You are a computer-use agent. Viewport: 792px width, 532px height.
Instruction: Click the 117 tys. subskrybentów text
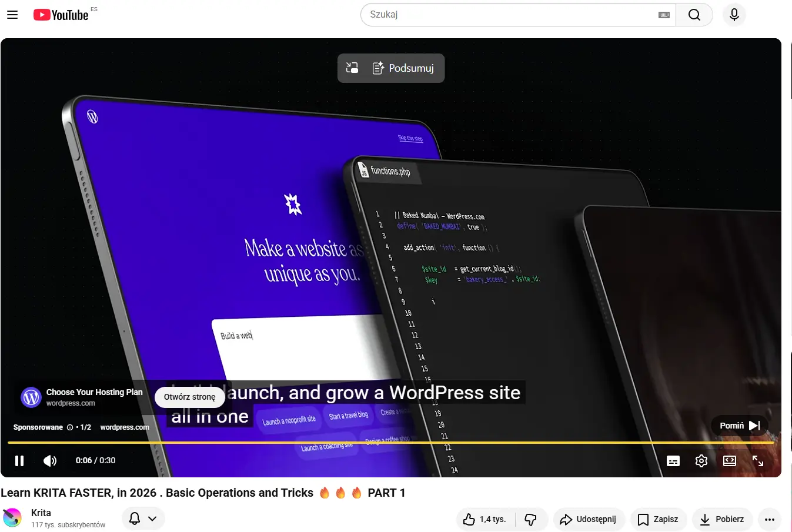tap(68, 525)
